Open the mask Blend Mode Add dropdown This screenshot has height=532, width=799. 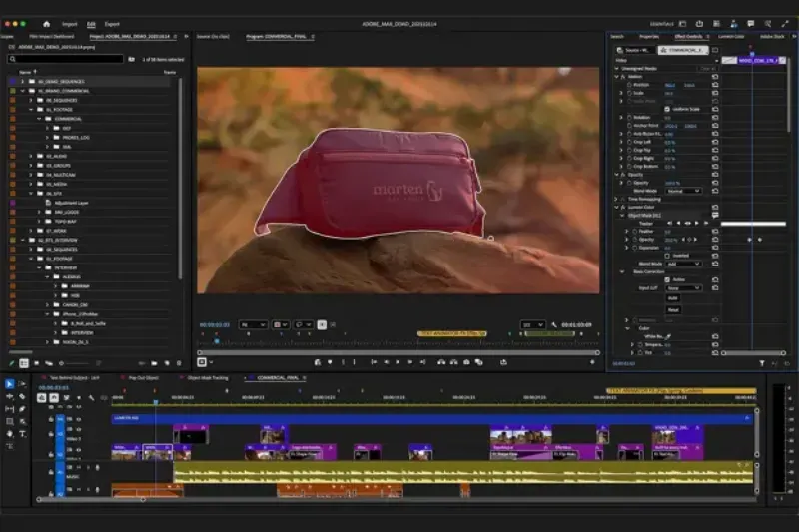click(683, 264)
